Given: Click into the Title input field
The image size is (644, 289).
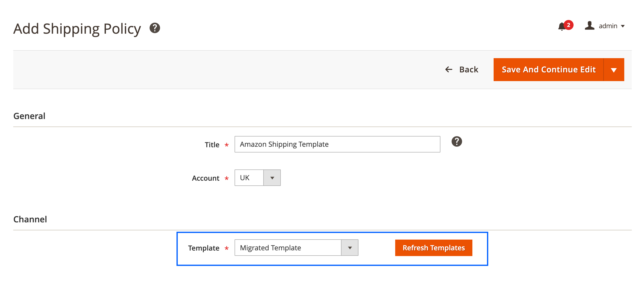Looking at the screenshot, I should coord(337,144).
